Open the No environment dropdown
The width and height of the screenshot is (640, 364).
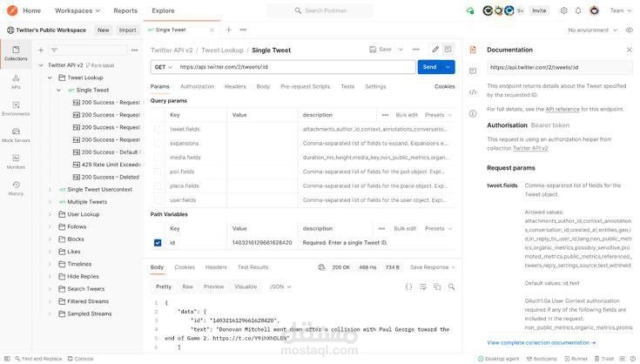[592, 30]
